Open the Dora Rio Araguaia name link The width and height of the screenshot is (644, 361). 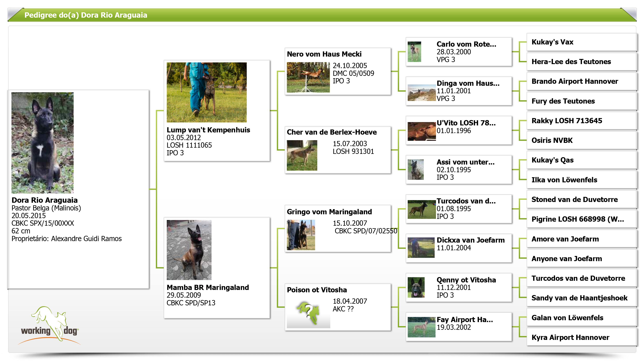pyautogui.click(x=44, y=200)
